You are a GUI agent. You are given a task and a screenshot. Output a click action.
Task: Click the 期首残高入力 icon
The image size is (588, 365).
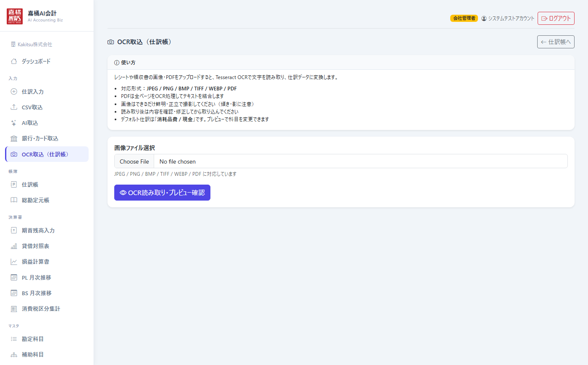(x=14, y=230)
